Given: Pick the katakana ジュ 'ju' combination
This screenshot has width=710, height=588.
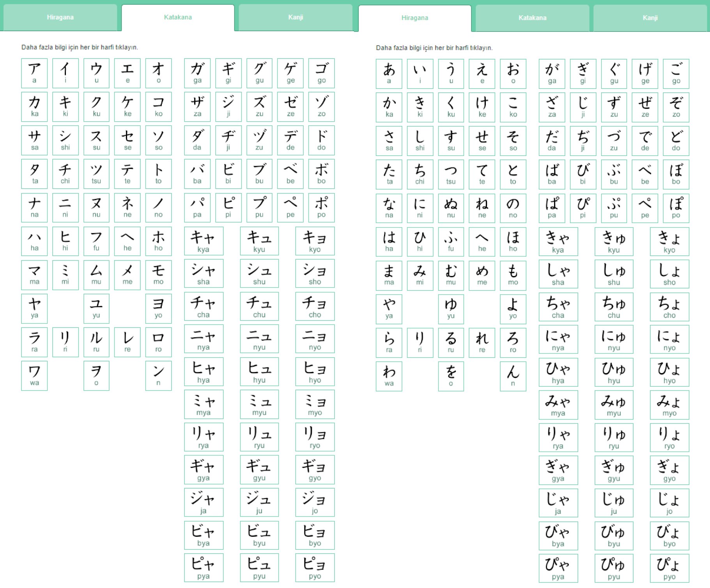Looking at the screenshot, I should 259,502.
